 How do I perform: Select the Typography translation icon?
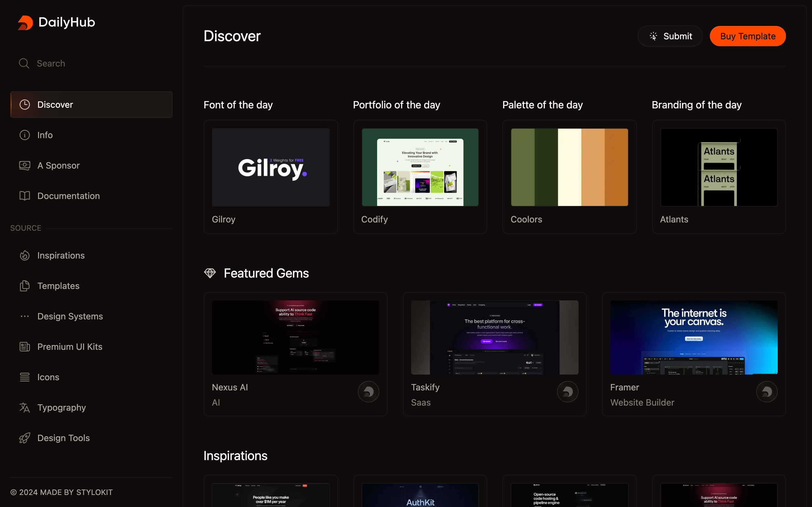pyautogui.click(x=24, y=408)
